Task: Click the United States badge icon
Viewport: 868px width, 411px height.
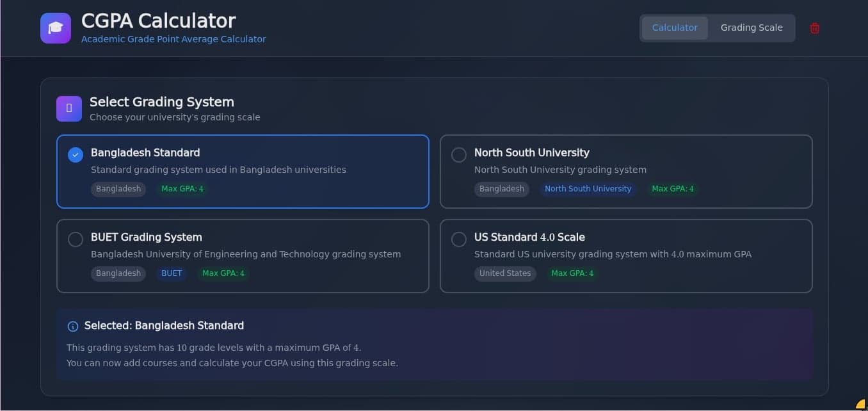Action: (505, 273)
